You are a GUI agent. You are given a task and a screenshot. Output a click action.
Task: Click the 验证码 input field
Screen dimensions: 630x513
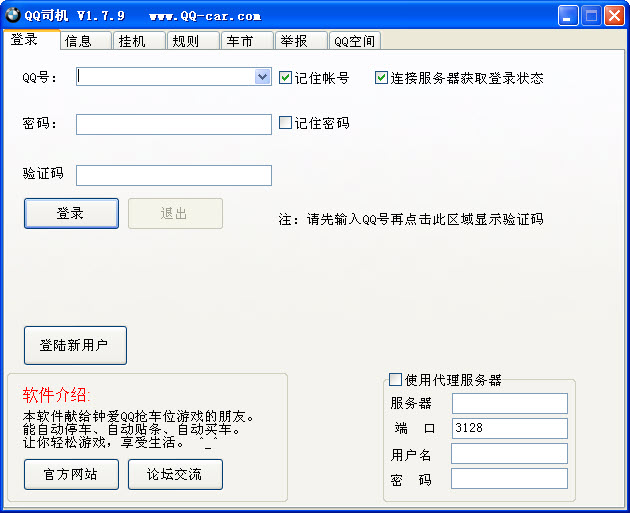(x=174, y=175)
